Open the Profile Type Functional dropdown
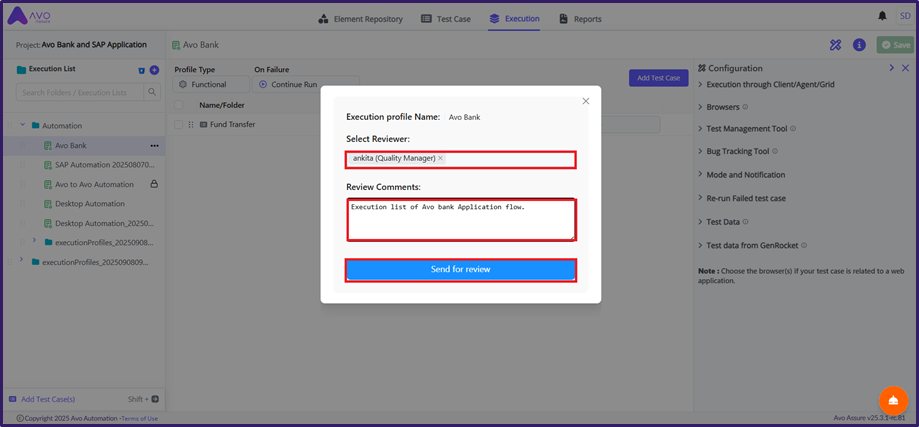Screen dimensions: 919x427 pyautogui.click(x=208, y=85)
